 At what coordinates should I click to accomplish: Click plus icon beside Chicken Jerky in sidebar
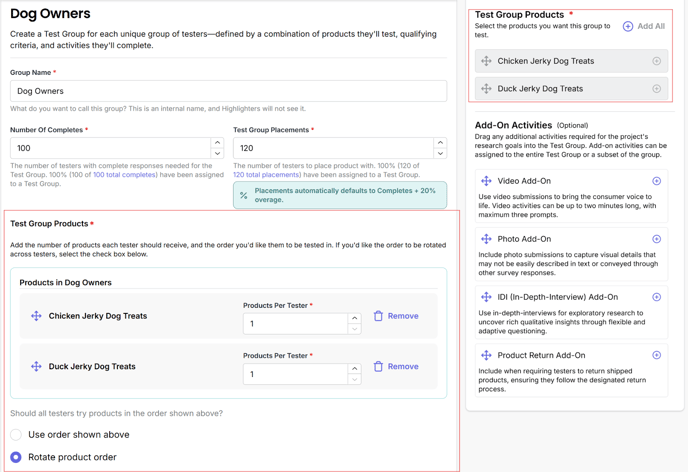656,61
